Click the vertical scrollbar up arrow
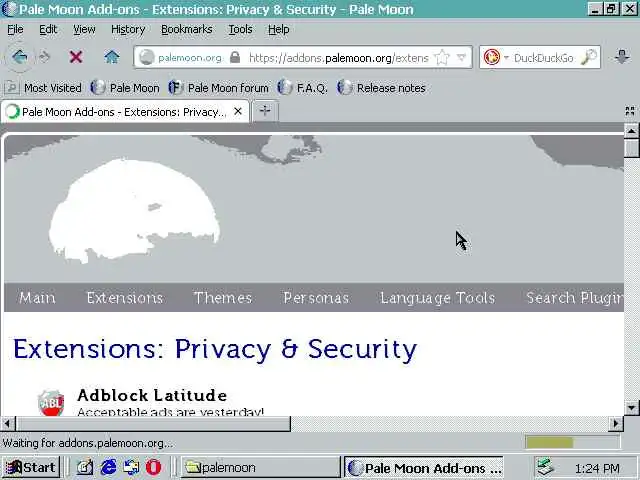The width and height of the screenshot is (640, 480). coord(631,131)
